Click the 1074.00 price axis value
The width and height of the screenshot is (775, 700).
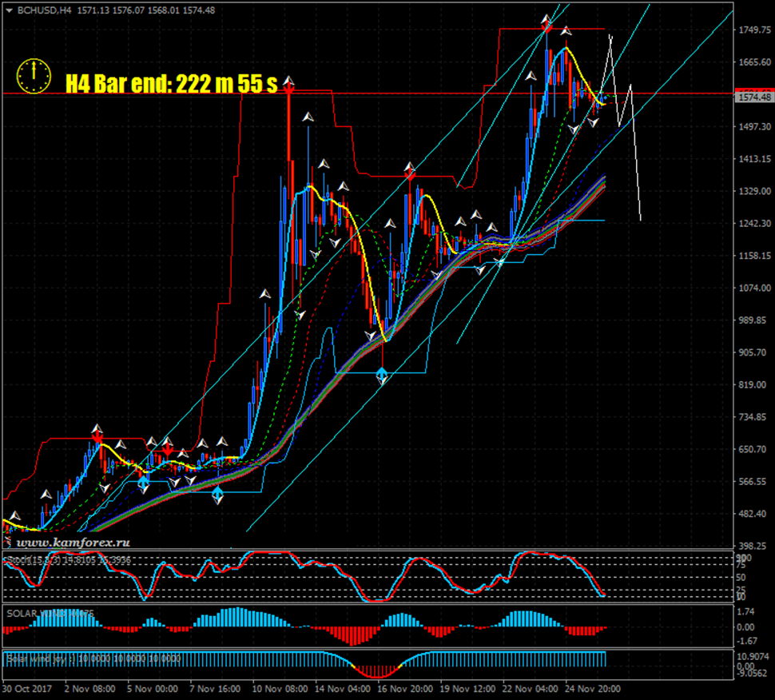pyautogui.click(x=755, y=288)
